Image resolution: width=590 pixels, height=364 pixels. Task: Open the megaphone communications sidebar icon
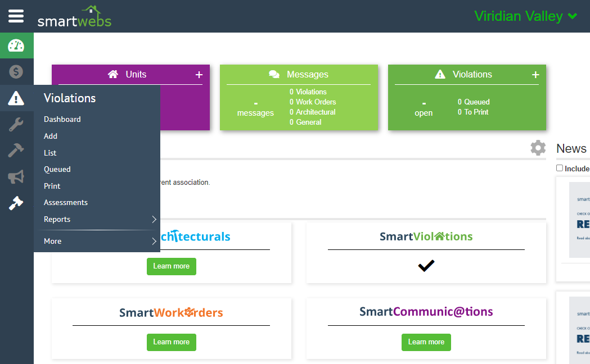16,176
